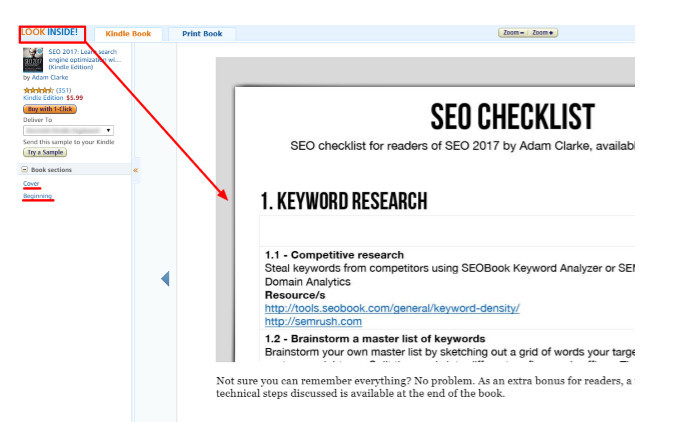Collapse the Book sections list
Image resolution: width=675 pixels, height=422 pixels.
point(25,170)
